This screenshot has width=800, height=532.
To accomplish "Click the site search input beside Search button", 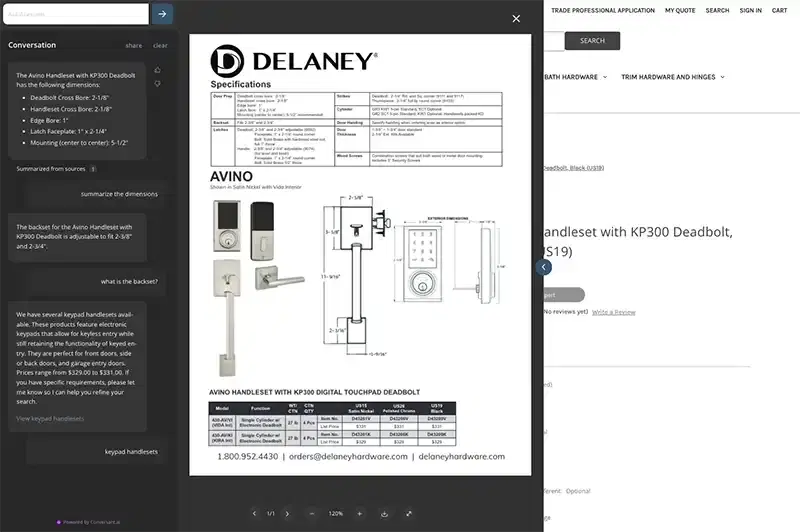I will click(554, 41).
